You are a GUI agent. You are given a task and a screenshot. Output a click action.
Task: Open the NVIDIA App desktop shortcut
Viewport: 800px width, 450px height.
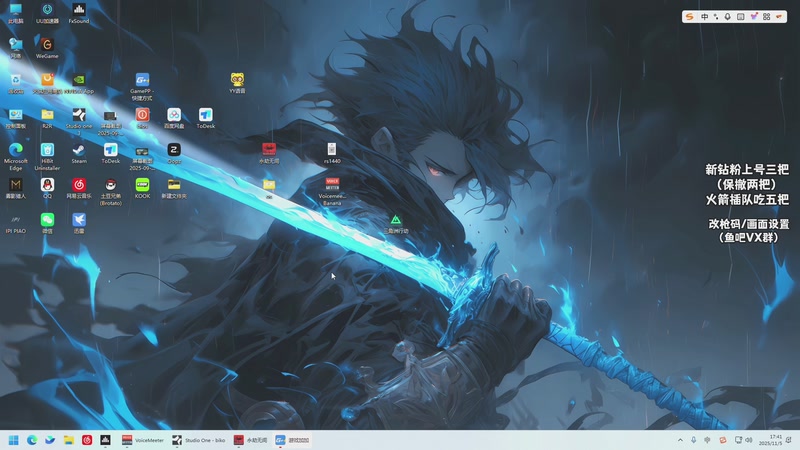coord(79,84)
